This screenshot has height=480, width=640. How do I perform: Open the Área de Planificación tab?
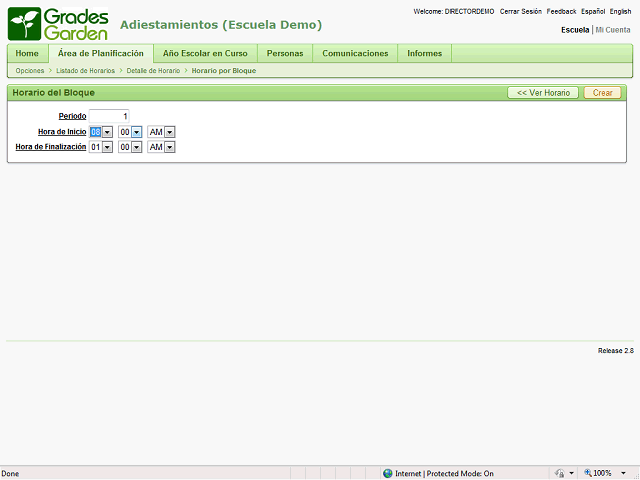101,53
